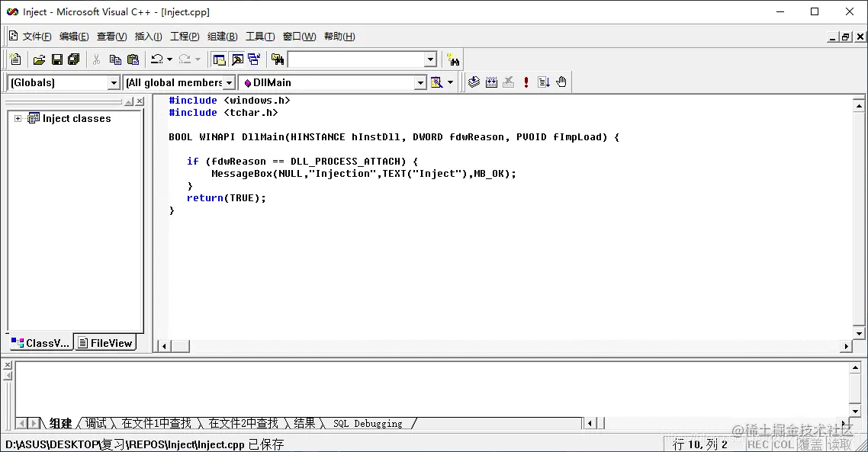868x452 pixels.
Task: Click the MessageBox line in the code
Action: (363, 174)
